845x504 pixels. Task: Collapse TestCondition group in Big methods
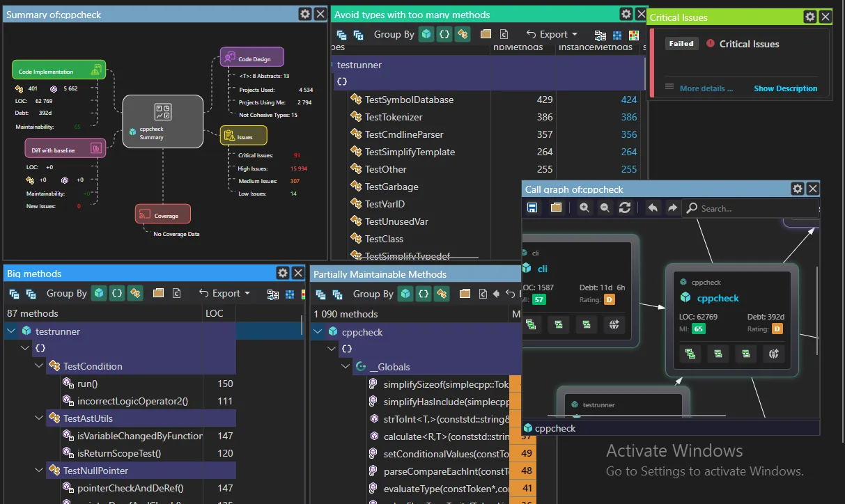point(39,366)
